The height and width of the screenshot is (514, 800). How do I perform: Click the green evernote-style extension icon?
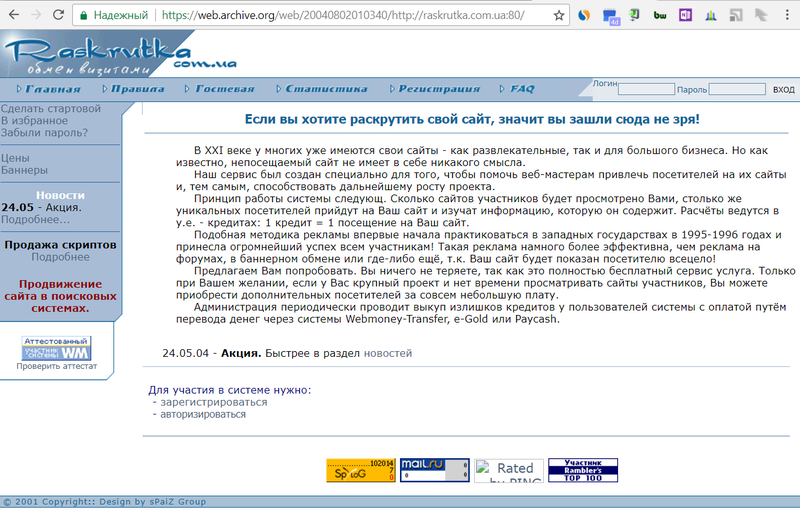coord(635,15)
